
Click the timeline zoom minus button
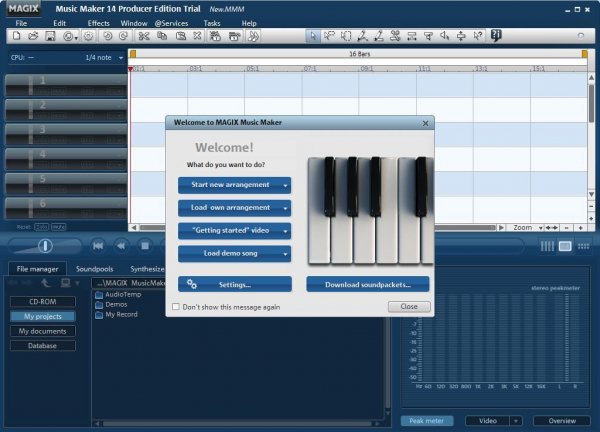(567, 228)
